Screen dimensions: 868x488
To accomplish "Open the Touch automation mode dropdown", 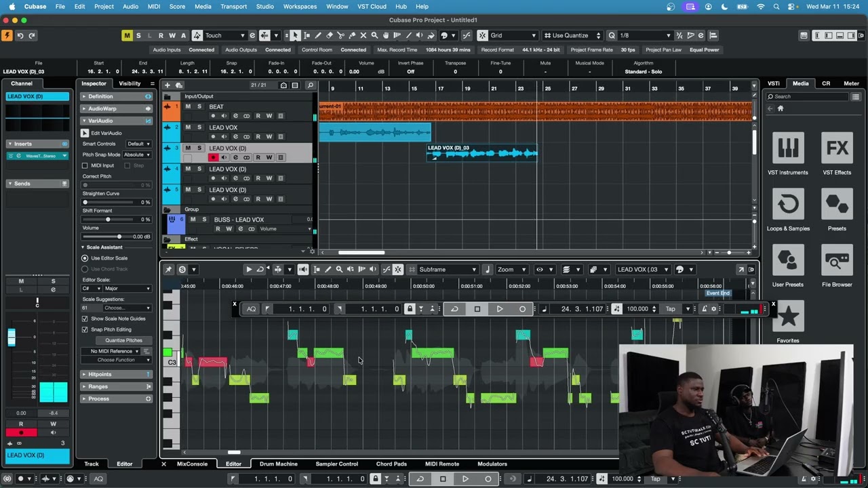I will coord(224,35).
